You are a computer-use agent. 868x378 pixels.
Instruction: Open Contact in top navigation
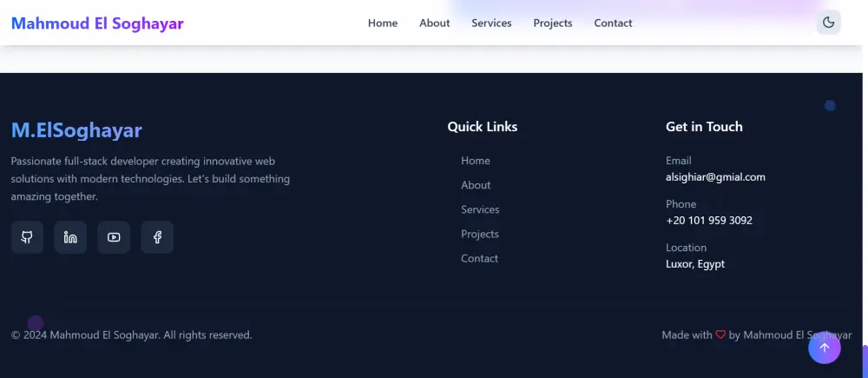point(613,23)
